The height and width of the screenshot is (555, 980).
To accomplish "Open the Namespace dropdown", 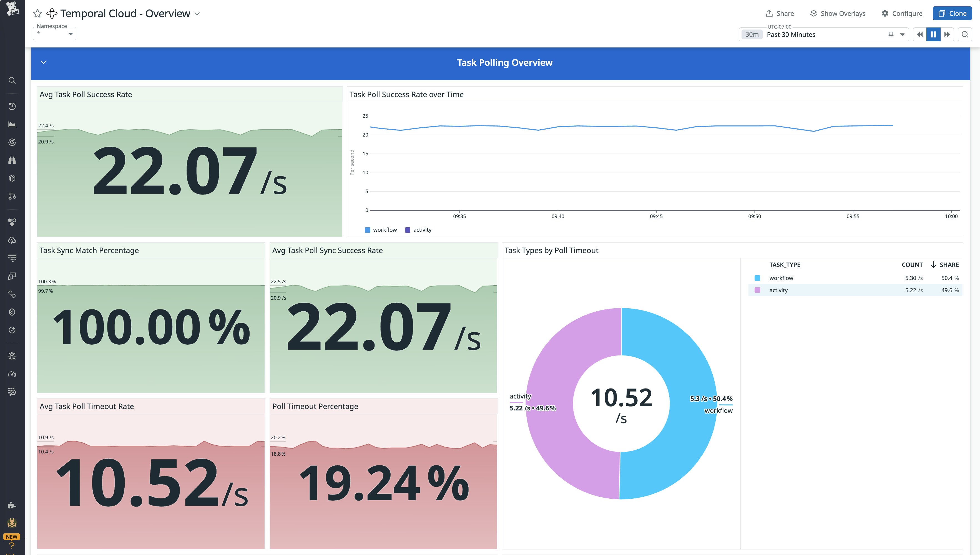I will click(54, 34).
